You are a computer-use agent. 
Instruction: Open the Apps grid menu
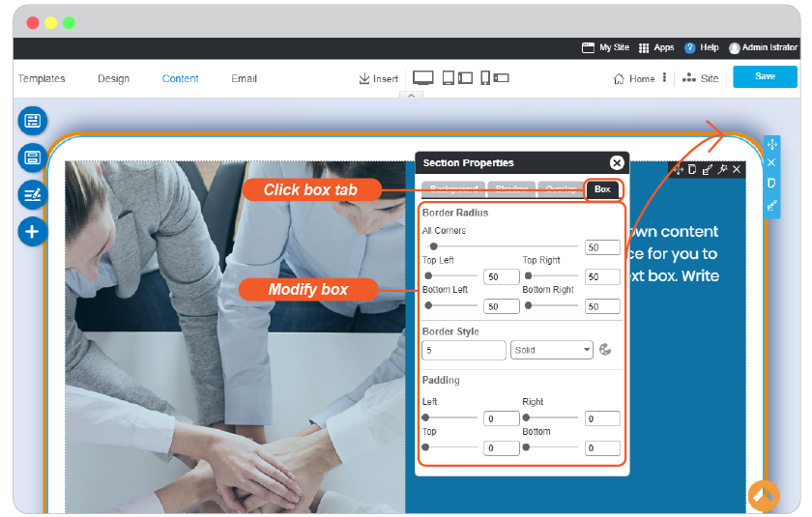[656, 47]
